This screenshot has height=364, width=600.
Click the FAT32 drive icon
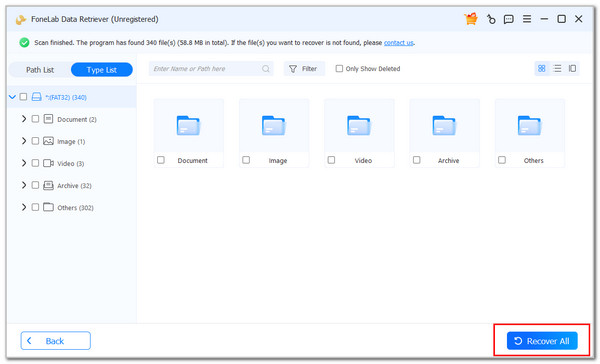36,97
